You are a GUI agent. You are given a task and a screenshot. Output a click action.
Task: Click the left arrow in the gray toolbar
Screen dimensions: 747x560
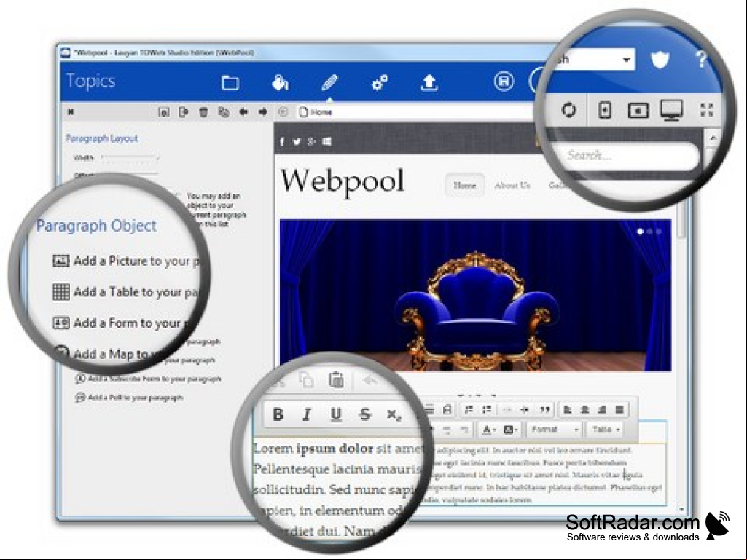click(x=243, y=112)
